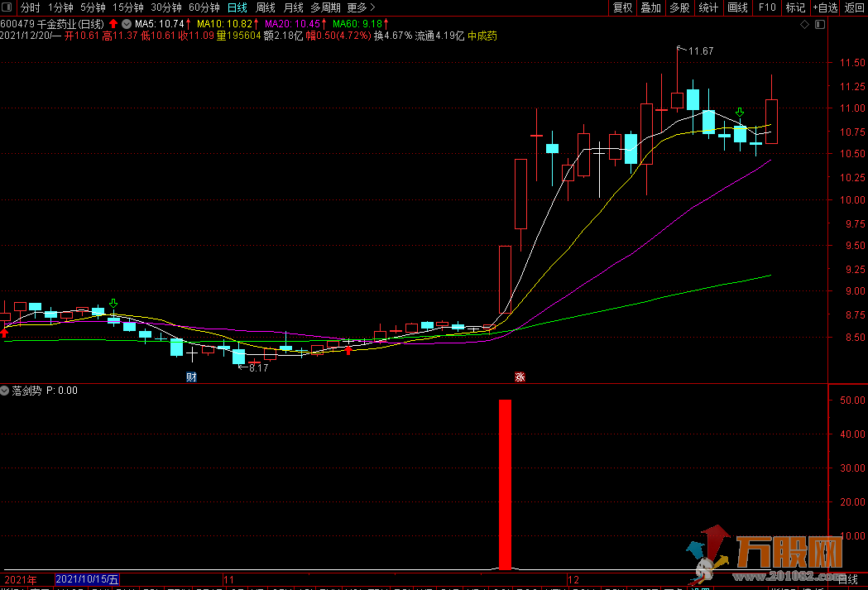Click the red 涨 limit-up marker icon

[x=520, y=377]
